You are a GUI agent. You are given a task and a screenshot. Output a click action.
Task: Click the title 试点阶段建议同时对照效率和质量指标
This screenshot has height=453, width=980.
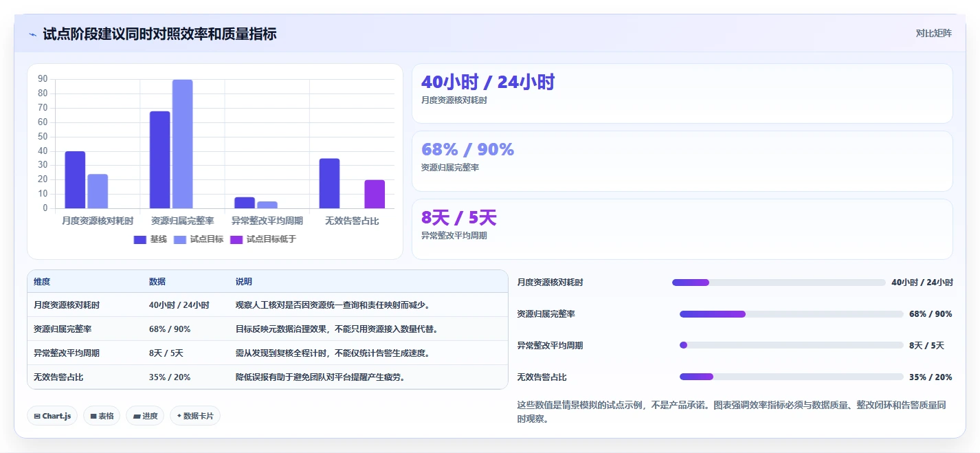tap(159, 34)
